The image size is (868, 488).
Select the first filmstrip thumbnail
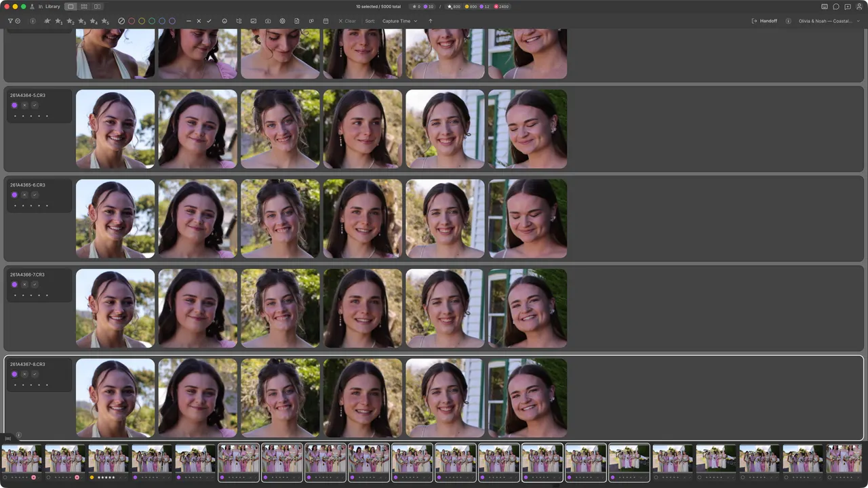21,459
